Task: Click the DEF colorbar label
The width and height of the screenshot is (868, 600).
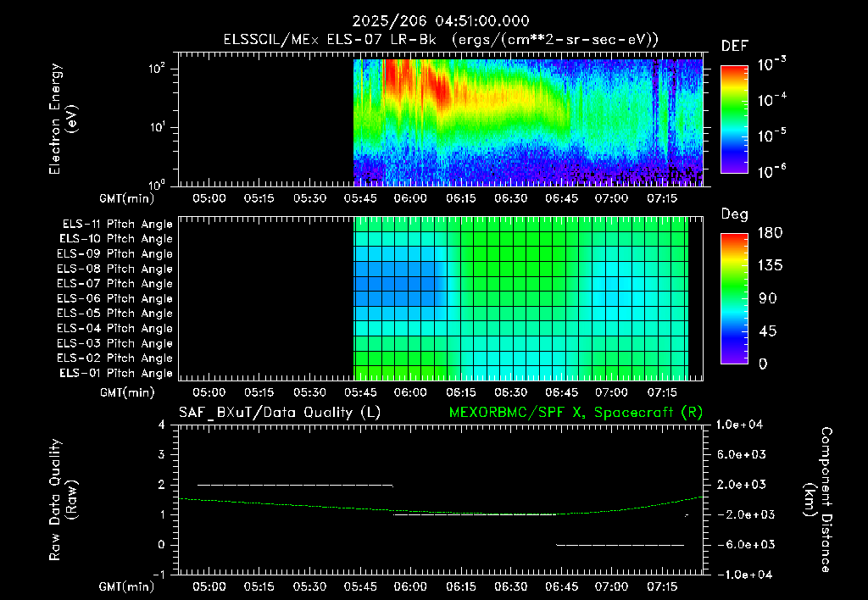Action: point(735,46)
